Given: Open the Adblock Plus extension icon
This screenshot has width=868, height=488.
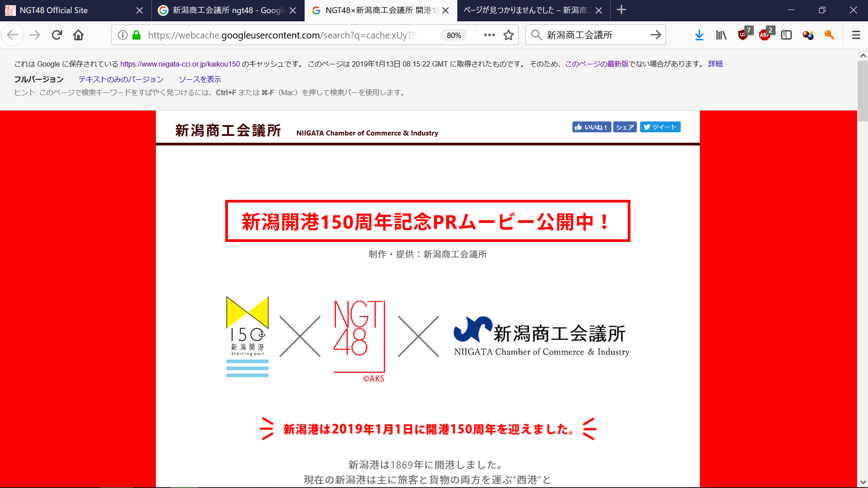Looking at the screenshot, I should (766, 34).
